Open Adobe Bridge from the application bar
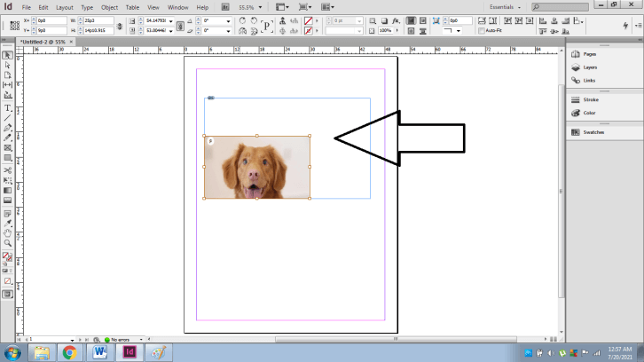 click(x=225, y=7)
